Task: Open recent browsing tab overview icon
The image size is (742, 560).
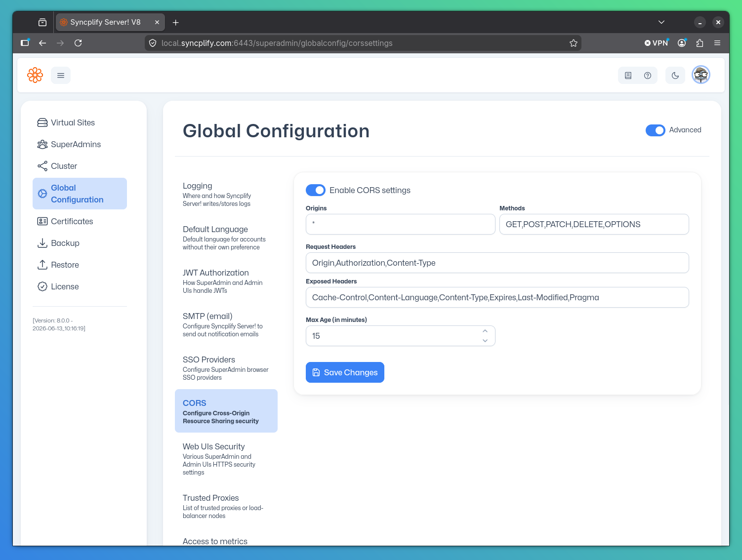Action: pyautogui.click(x=42, y=22)
